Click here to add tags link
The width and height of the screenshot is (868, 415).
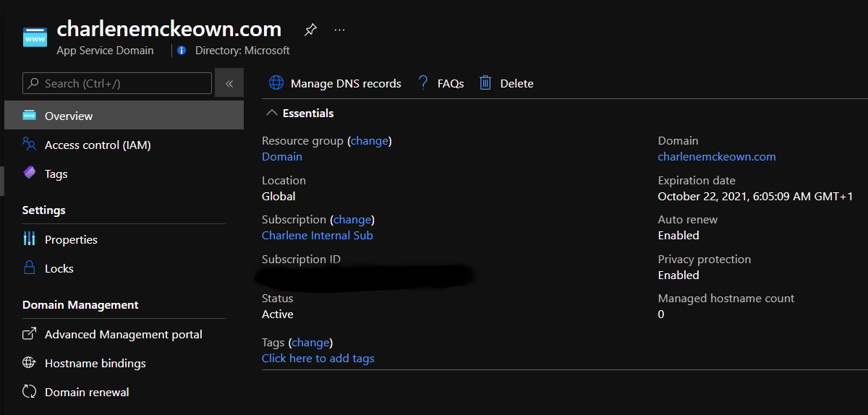pyautogui.click(x=318, y=359)
